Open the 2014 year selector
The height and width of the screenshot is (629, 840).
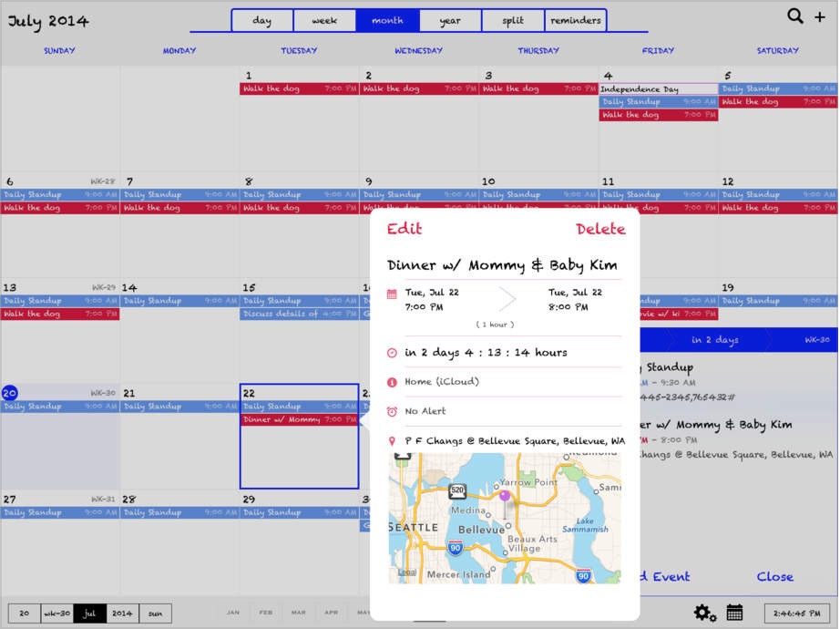coord(122,614)
